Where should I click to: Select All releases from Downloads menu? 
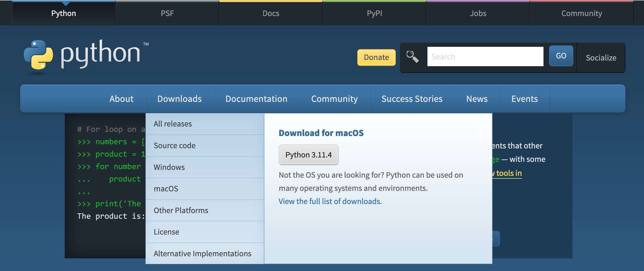click(x=205, y=124)
